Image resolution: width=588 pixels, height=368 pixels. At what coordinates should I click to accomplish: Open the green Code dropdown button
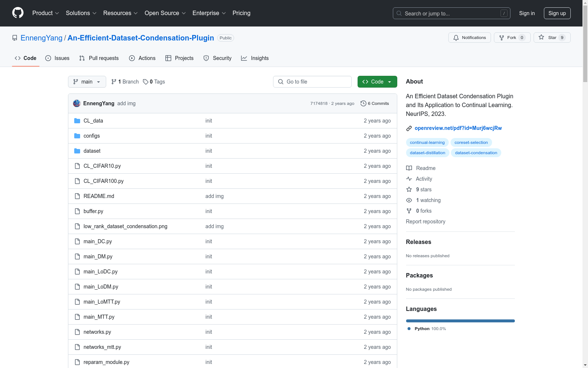point(377,82)
